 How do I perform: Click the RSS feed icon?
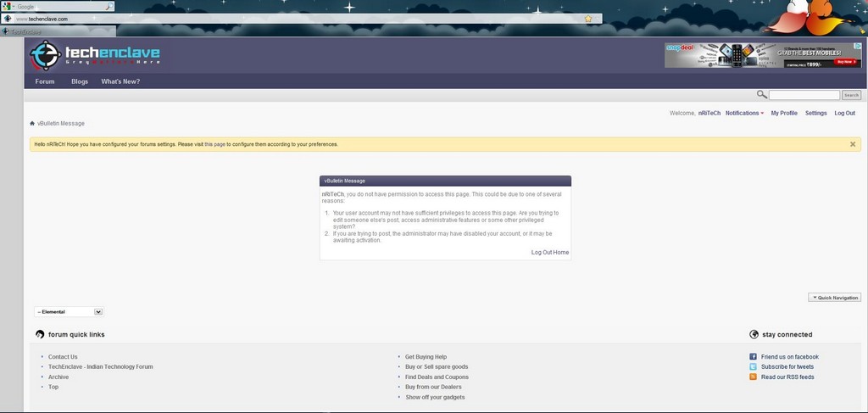(x=753, y=377)
